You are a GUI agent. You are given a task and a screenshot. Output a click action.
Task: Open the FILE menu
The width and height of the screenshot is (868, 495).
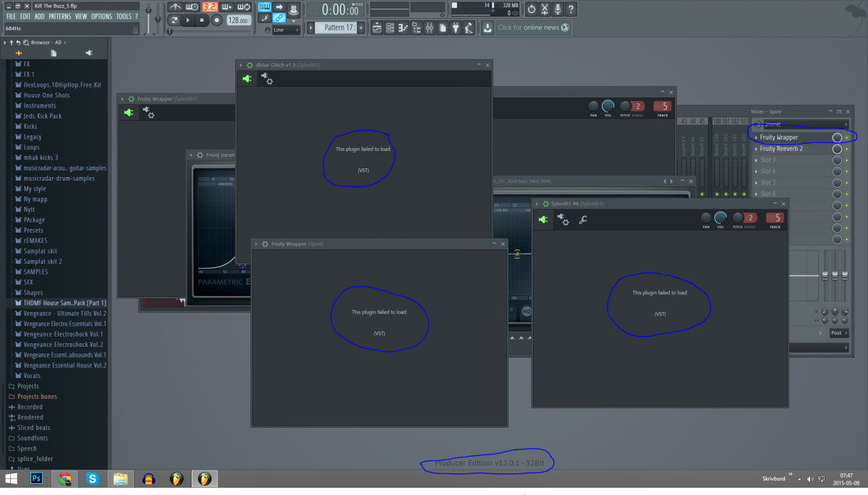pos(12,17)
